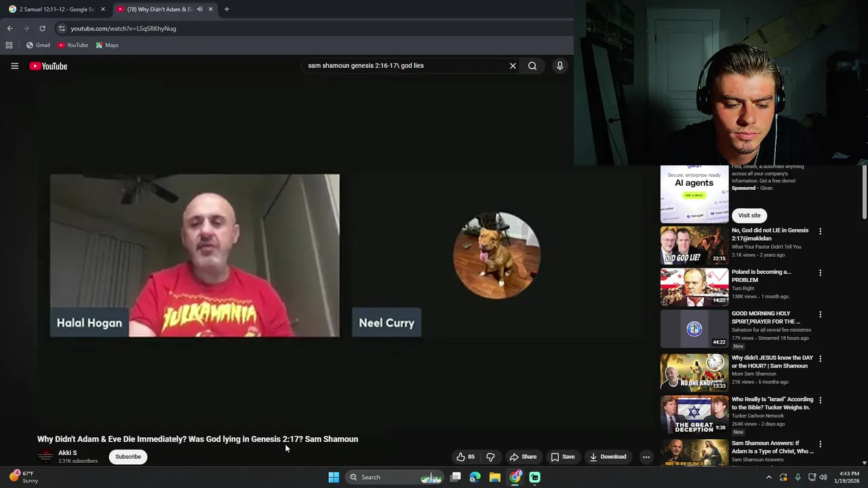Screen dimensions: 868x488
Task: Open options for 'GOOD MORNING HOLY SPIRIT' video
Action: click(x=820, y=315)
